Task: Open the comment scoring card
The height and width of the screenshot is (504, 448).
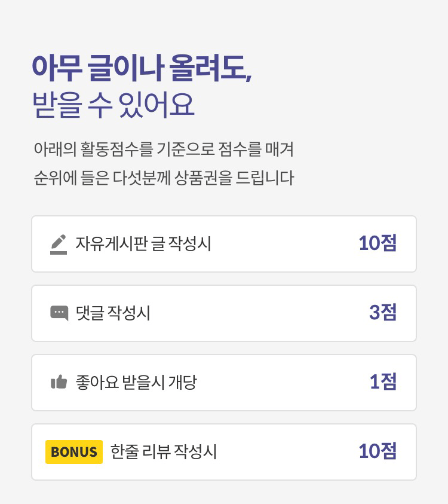Action: pos(224,313)
